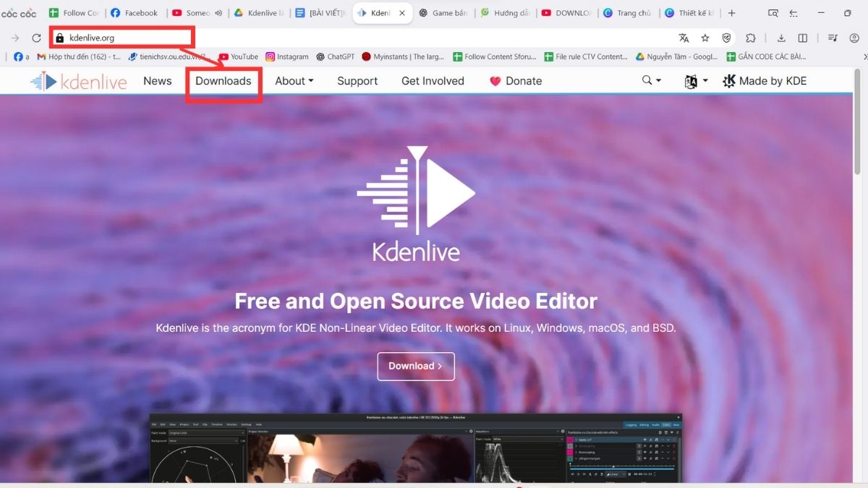Click the Made by KDE link
Screen dimensions: 868x488
coord(765,81)
